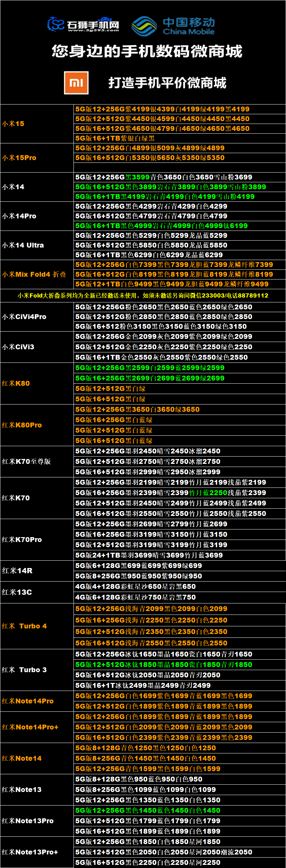The width and height of the screenshot is (286, 868).
Task: Click the row containing 竹月蓝2250
Action: click(x=180, y=493)
